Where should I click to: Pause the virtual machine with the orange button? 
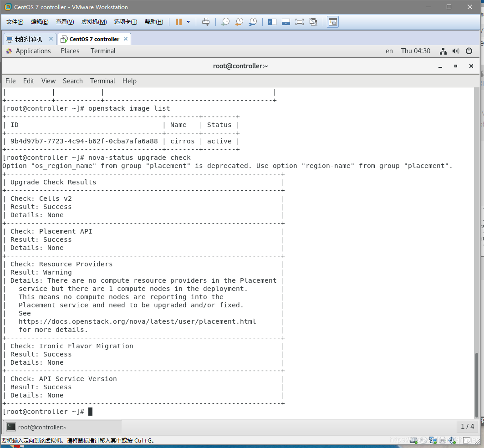point(178,22)
